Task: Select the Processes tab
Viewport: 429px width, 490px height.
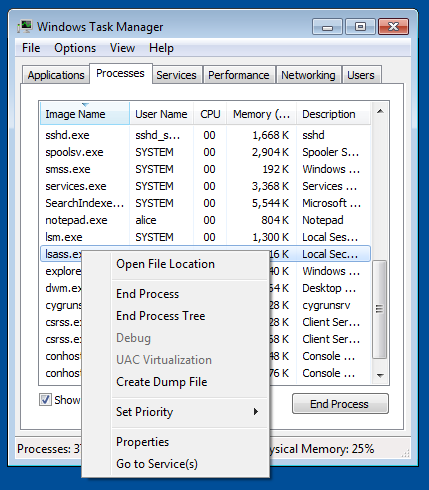Action: [120, 73]
